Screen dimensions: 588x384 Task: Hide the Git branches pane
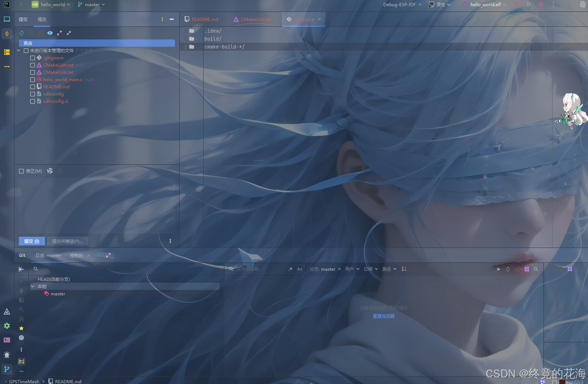click(21, 269)
